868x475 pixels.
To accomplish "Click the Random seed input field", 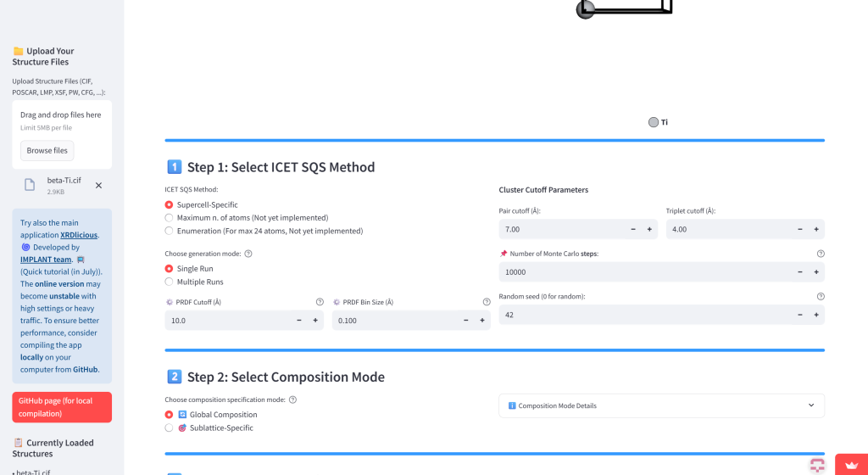I will pos(645,315).
